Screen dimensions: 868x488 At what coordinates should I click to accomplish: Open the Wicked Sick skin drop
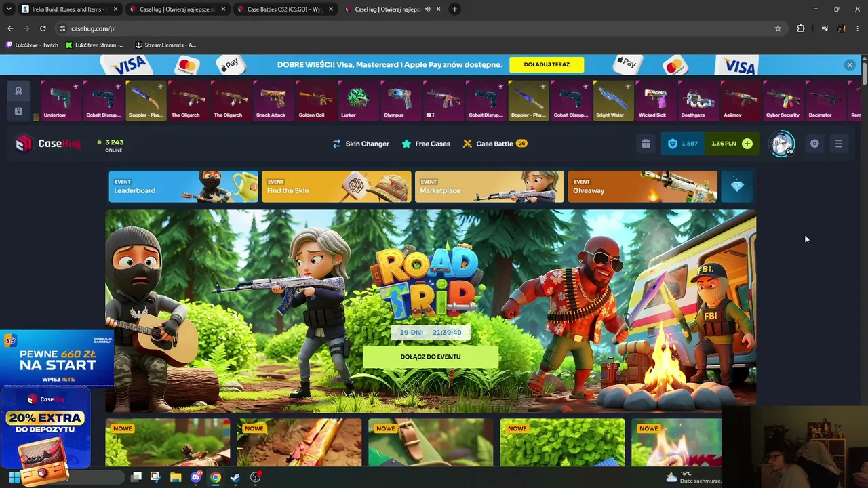[655, 100]
